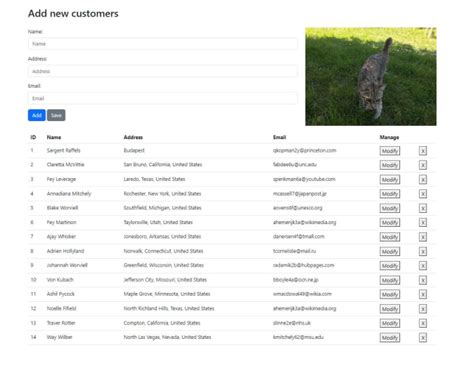Focus the Name input field
This screenshot has height=366, width=474.
pyautogui.click(x=163, y=44)
